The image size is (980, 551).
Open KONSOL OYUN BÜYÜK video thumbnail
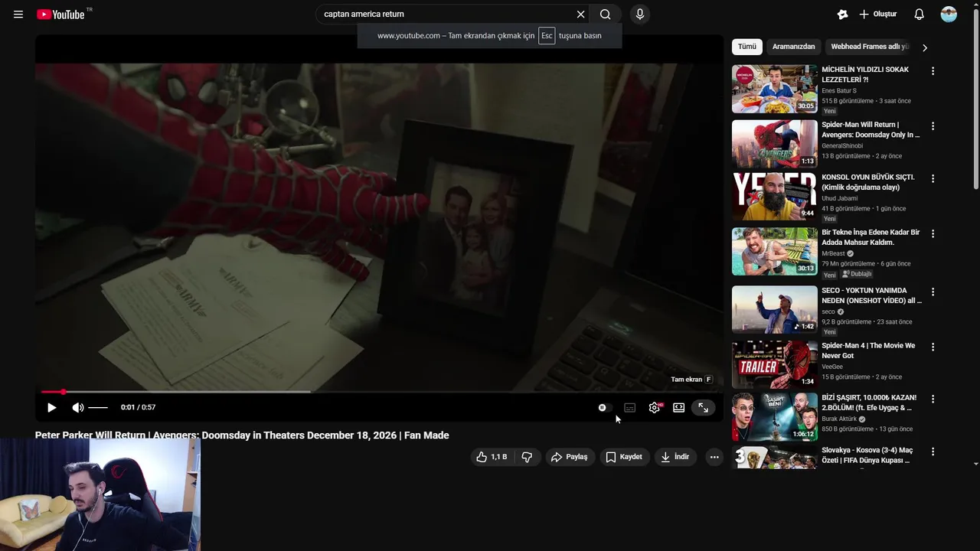(774, 196)
